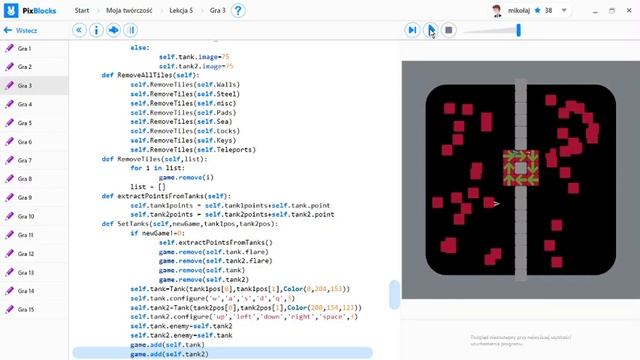The image size is (640, 360).
Task: Click the pencil icon beside Gra 12
Action: point(9,253)
